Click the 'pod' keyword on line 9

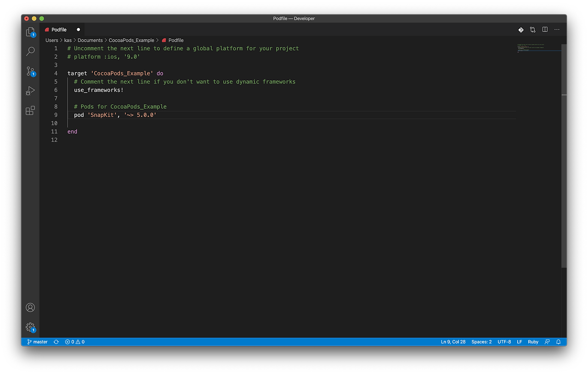(79, 115)
